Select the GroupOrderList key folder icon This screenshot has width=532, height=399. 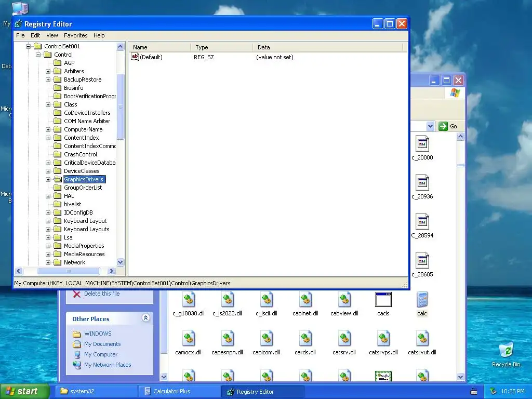[x=58, y=188]
